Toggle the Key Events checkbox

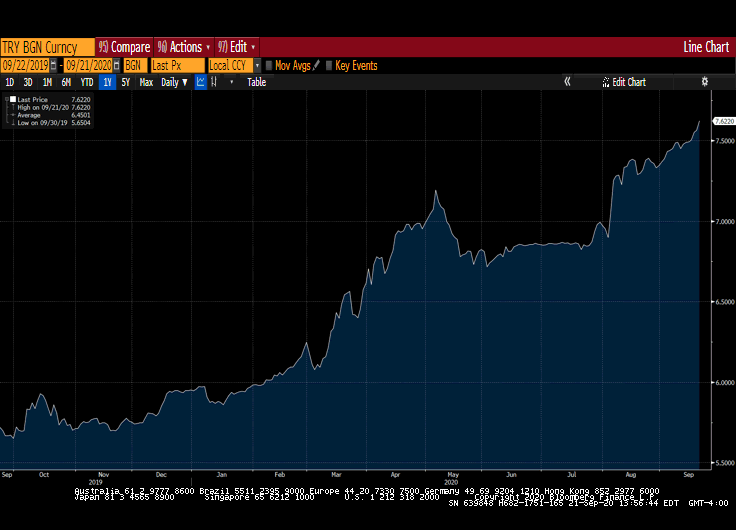point(329,65)
